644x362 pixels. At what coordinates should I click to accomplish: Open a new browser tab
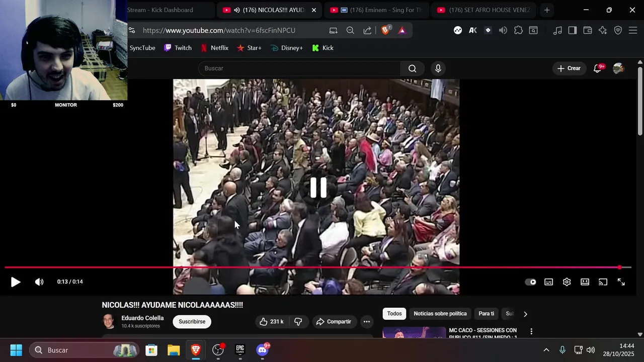tap(547, 10)
